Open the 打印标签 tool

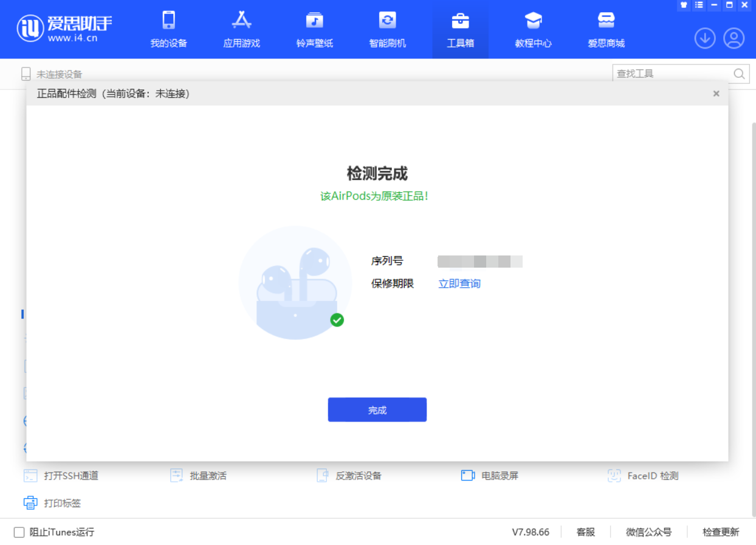[x=52, y=503]
